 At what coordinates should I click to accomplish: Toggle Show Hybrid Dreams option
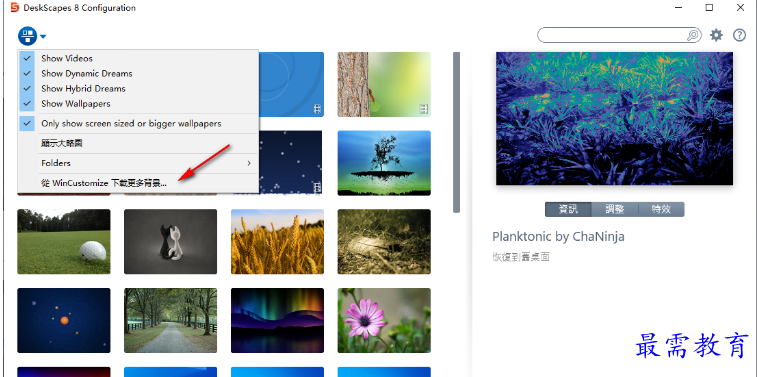(138, 88)
